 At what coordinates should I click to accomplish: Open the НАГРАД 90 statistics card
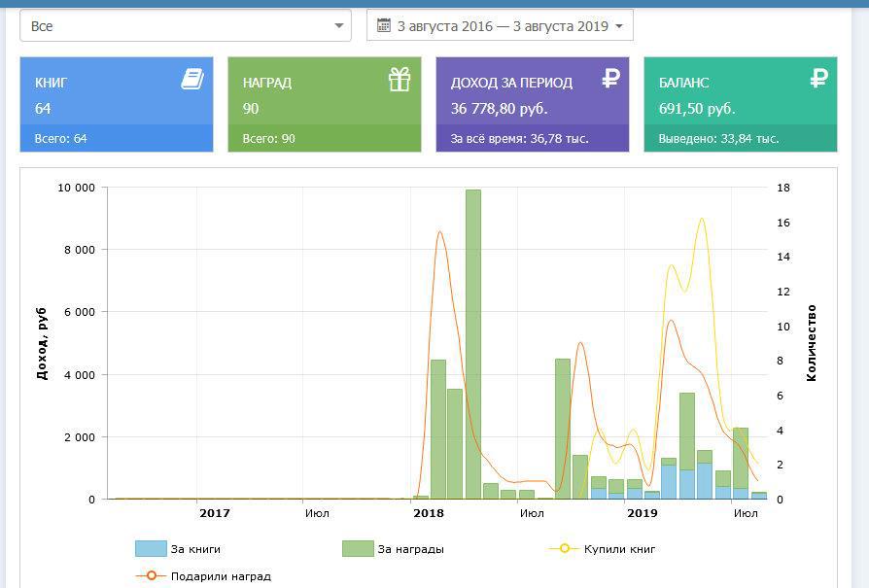pos(324,95)
